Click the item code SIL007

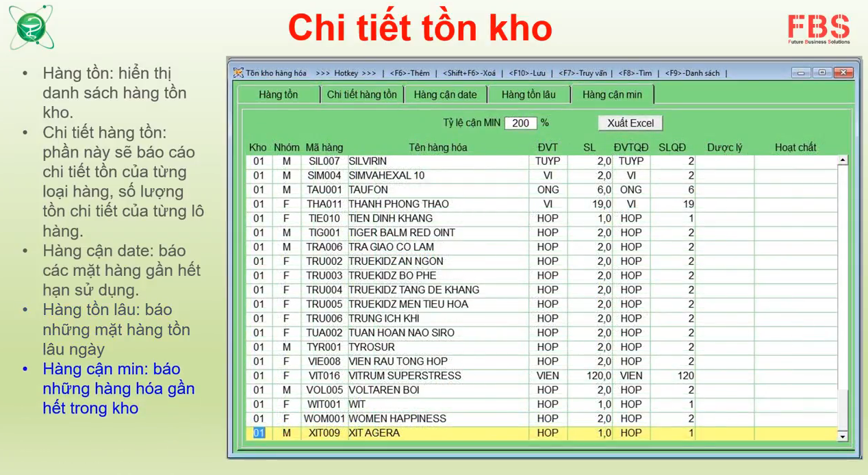click(x=324, y=162)
